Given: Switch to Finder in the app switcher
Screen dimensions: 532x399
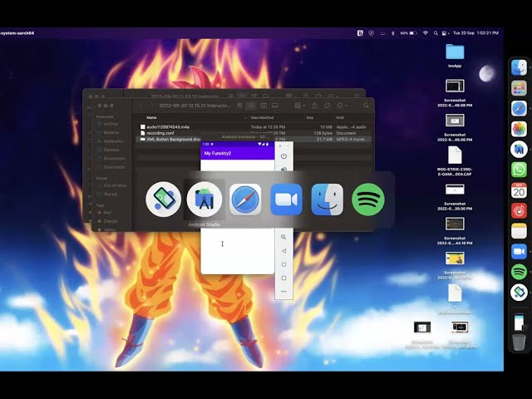Looking at the screenshot, I should tap(328, 199).
